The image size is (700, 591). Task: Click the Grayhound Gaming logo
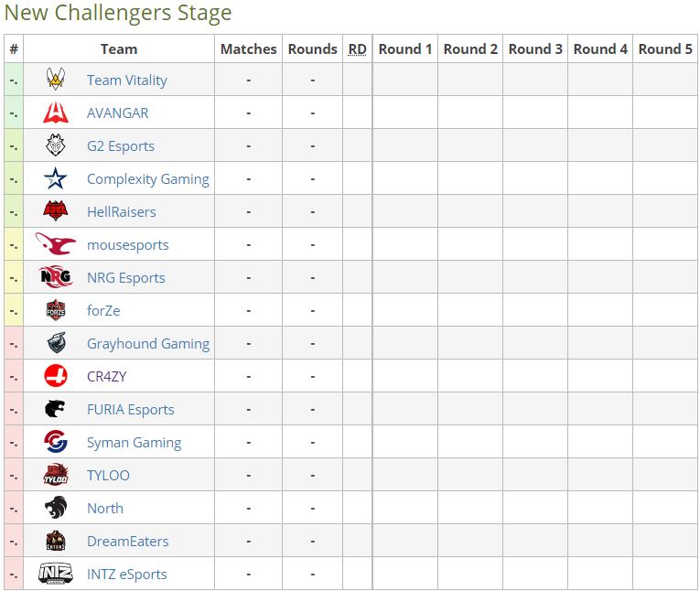click(x=56, y=343)
